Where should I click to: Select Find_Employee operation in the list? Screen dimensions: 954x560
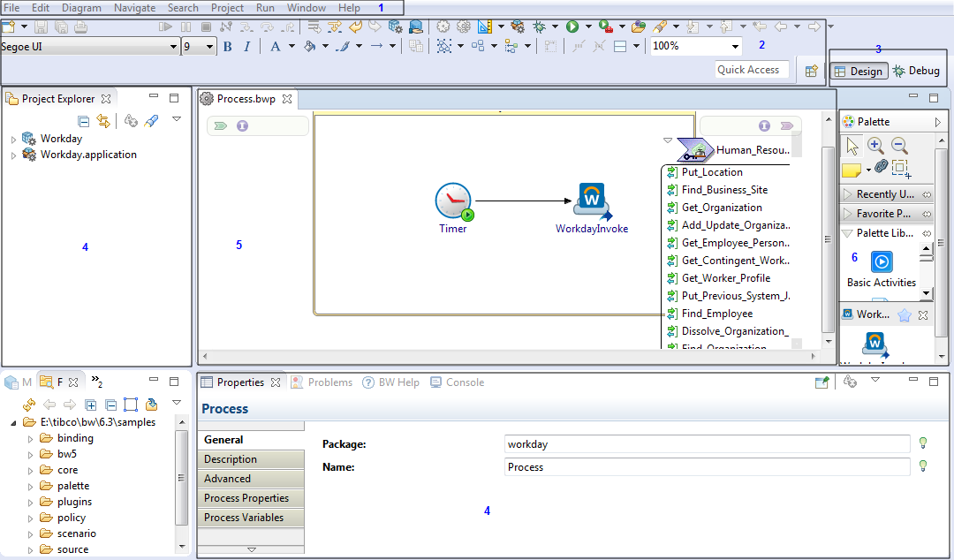pos(716,314)
